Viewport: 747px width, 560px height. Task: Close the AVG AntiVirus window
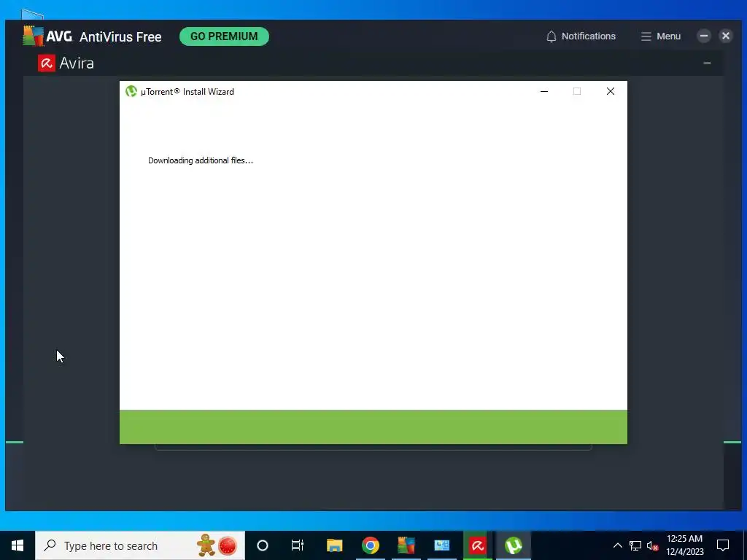(x=726, y=36)
